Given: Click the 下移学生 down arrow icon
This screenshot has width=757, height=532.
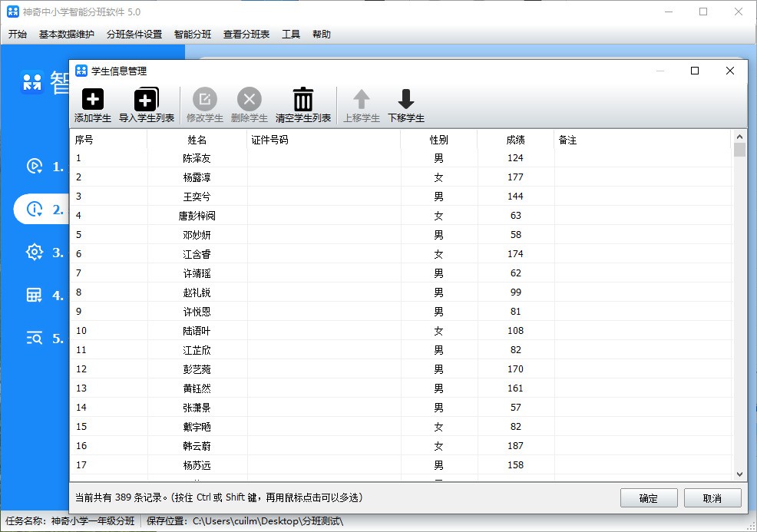Looking at the screenshot, I should 405,100.
